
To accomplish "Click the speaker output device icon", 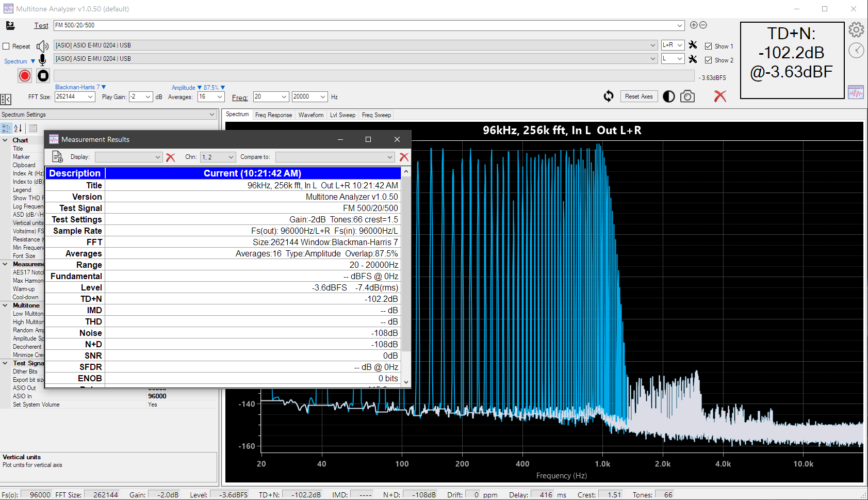I will click(42, 46).
